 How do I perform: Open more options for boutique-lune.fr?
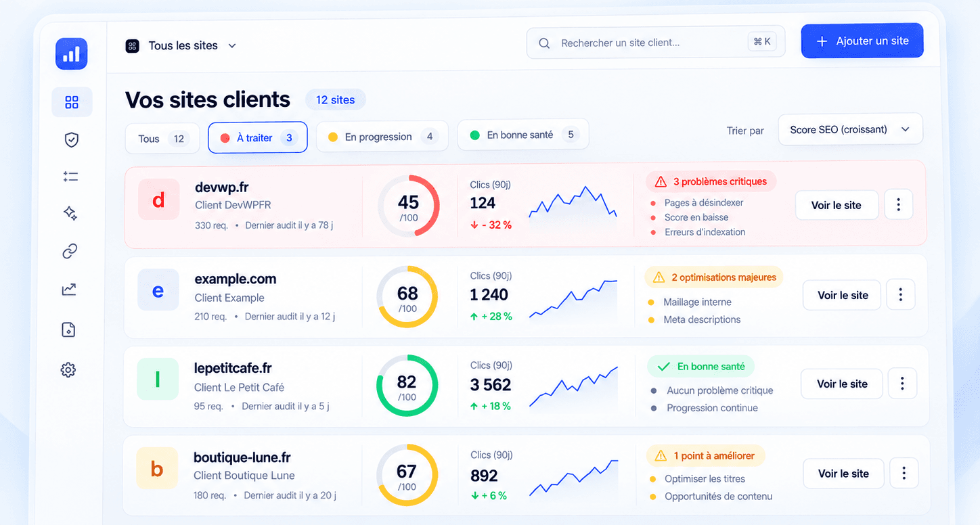904,474
